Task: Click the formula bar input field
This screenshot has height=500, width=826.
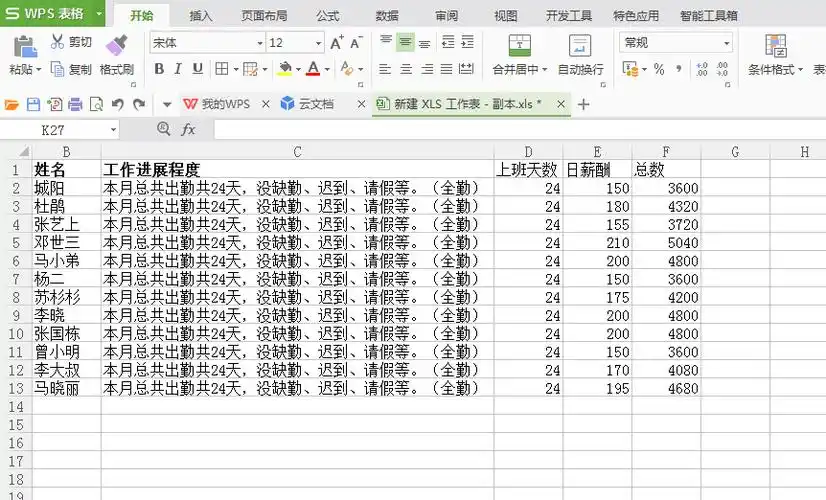Action: point(519,130)
